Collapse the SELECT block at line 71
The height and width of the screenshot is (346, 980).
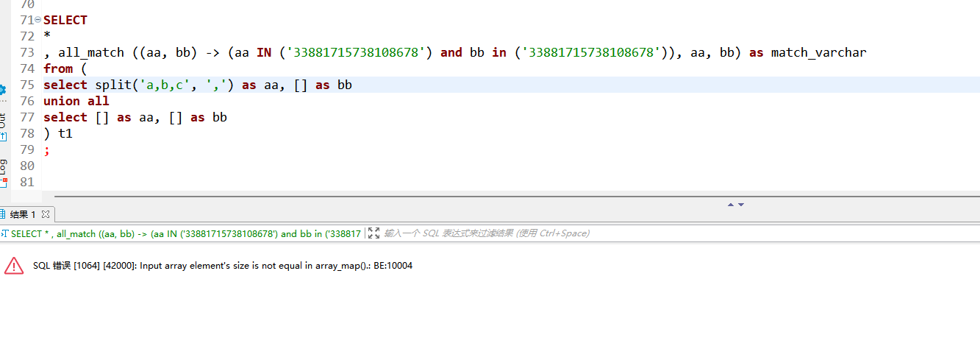[38, 21]
